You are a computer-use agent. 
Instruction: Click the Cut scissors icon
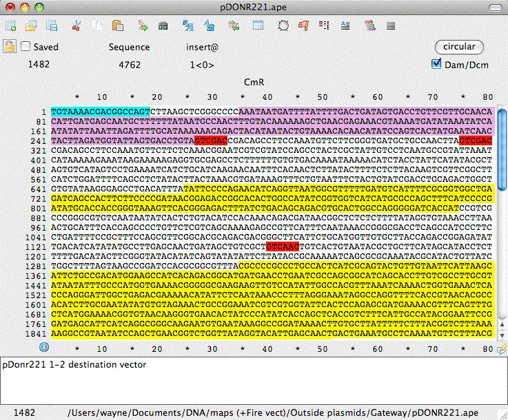(77, 27)
